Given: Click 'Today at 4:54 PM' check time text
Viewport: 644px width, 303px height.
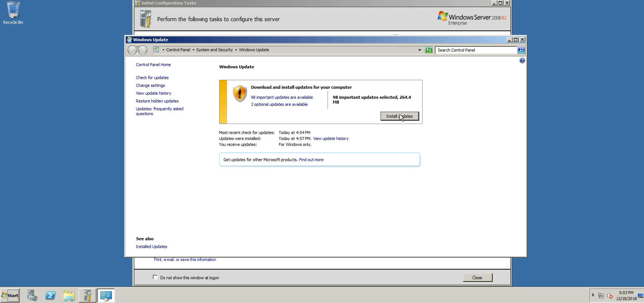Looking at the screenshot, I should tap(295, 133).
